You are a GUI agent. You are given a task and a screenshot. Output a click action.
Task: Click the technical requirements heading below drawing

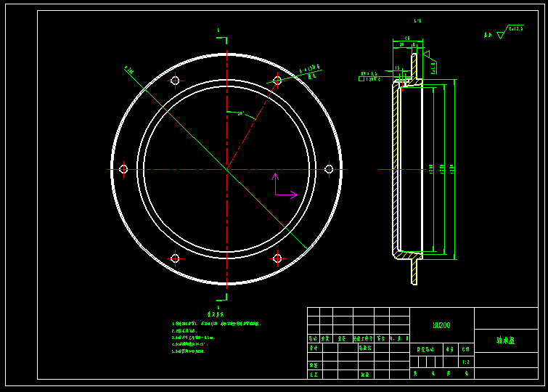216,314
